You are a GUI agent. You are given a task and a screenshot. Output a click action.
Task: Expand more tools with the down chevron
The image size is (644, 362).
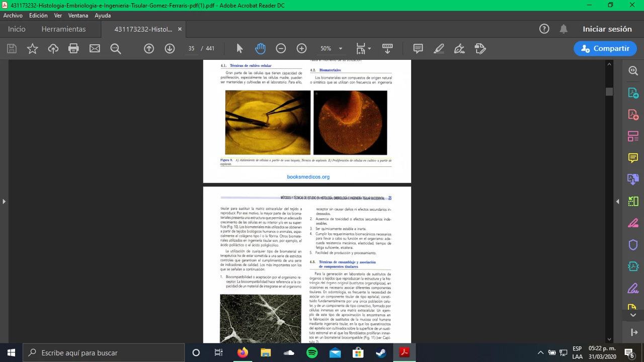[633, 315]
